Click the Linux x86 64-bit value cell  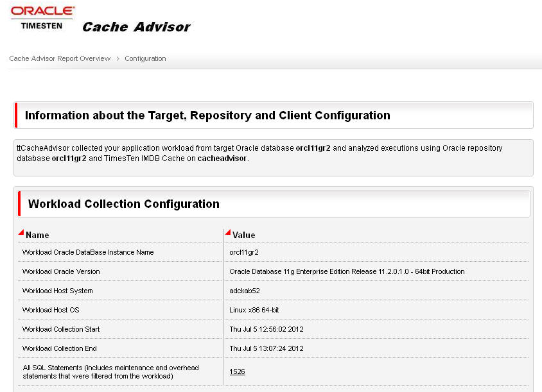[x=255, y=311]
